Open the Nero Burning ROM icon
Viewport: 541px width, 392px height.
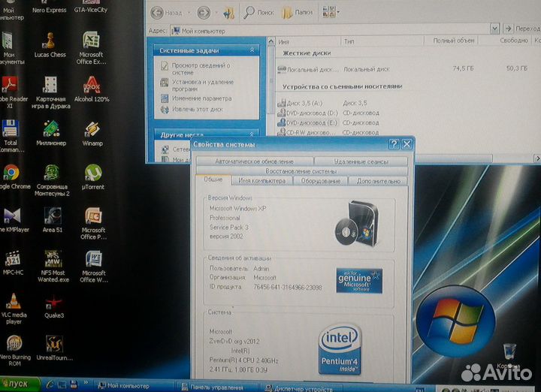click(x=14, y=351)
